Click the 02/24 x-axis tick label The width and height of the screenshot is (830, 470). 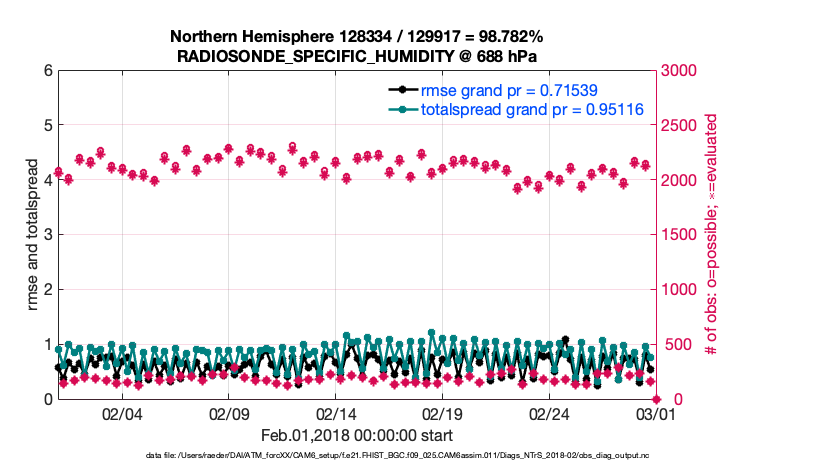[x=549, y=414]
